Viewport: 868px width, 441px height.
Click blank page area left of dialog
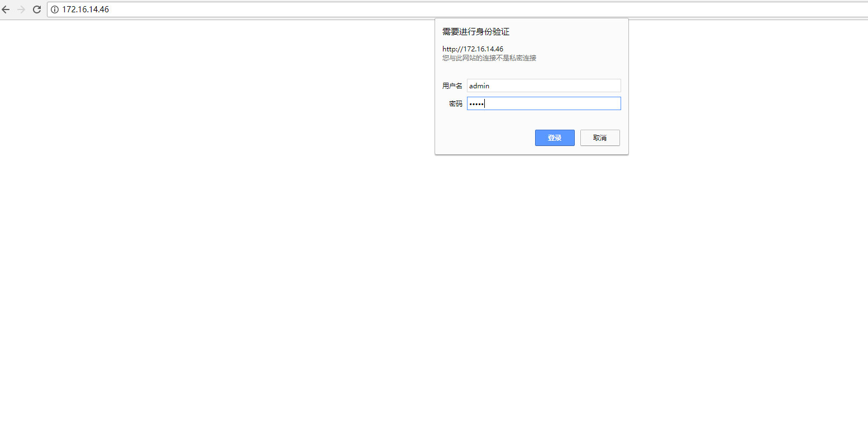pyautogui.click(x=223, y=168)
